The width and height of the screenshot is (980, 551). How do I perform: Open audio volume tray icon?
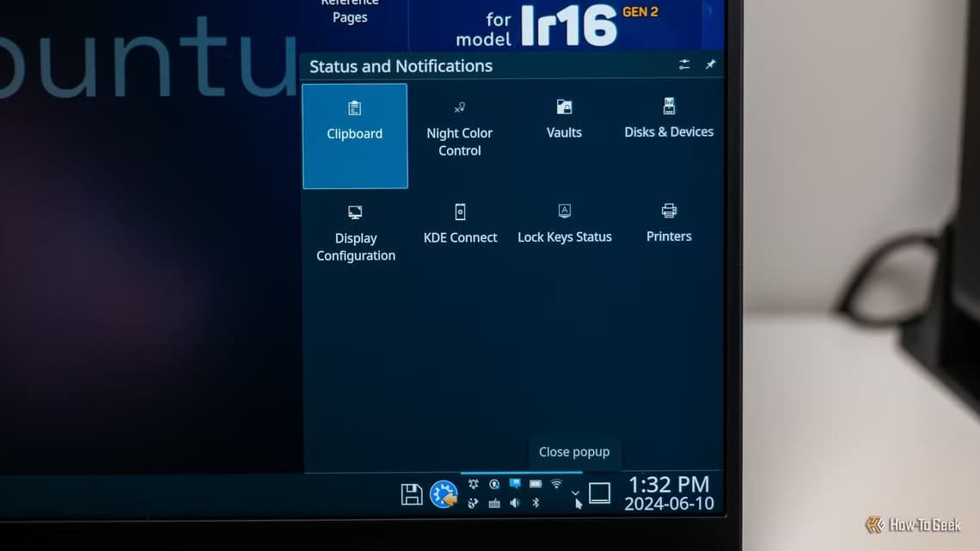click(x=515, y=503)
